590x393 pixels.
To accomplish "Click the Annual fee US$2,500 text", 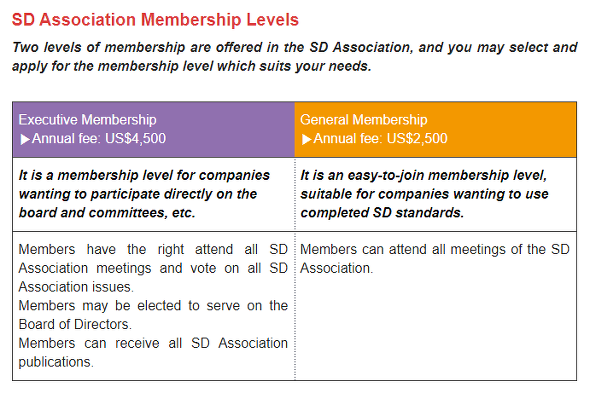I will click(x=380, y=139).
